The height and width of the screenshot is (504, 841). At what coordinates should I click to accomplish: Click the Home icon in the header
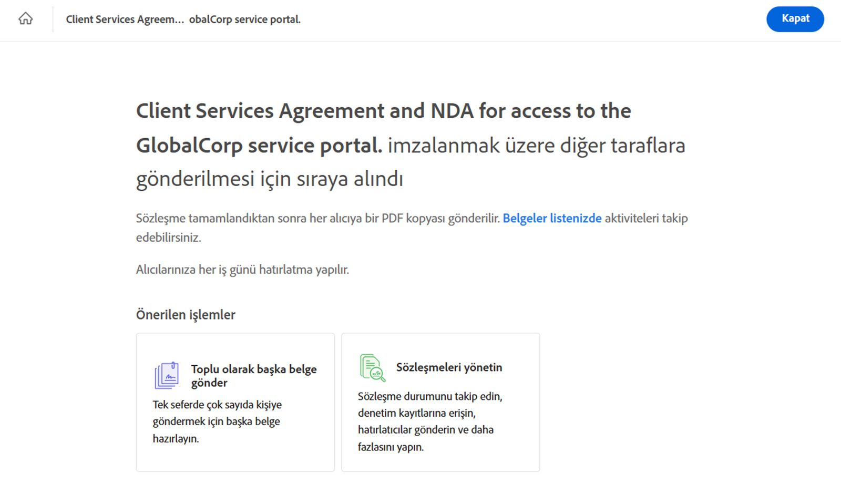pos(25,19)
